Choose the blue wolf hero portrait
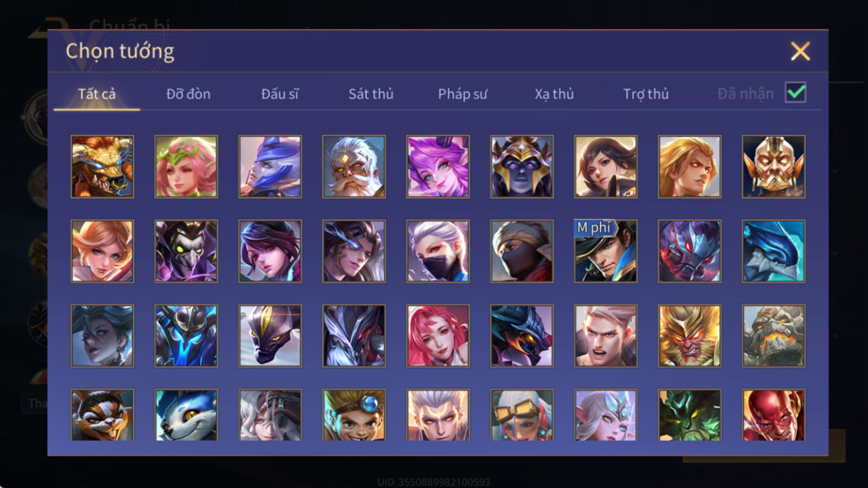 tap(186, 415)
